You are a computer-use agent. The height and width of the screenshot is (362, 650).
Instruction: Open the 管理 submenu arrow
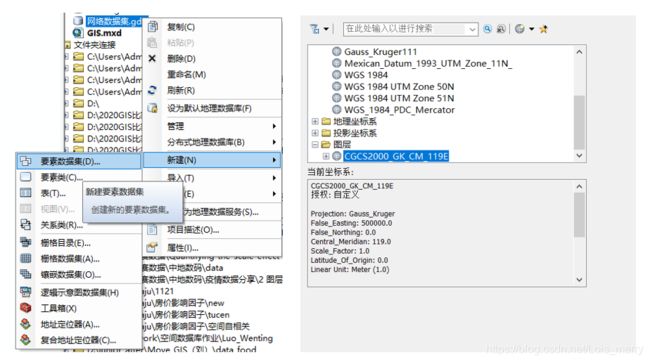pos(274,126)
